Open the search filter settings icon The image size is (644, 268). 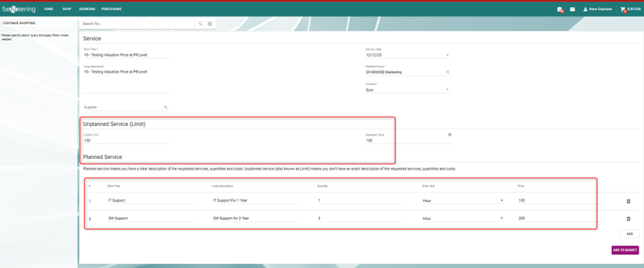point(210,24)
